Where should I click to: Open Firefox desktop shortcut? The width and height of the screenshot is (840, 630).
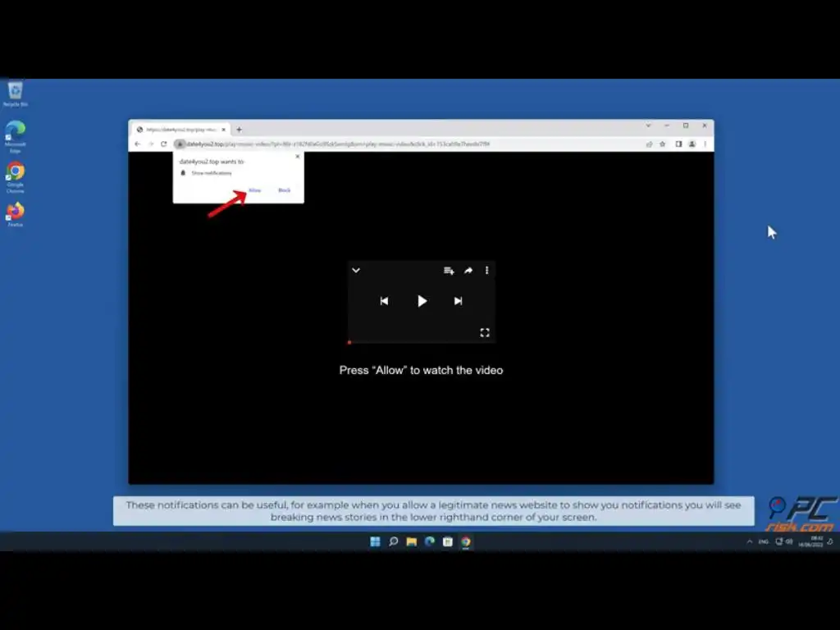coord(15,214)
